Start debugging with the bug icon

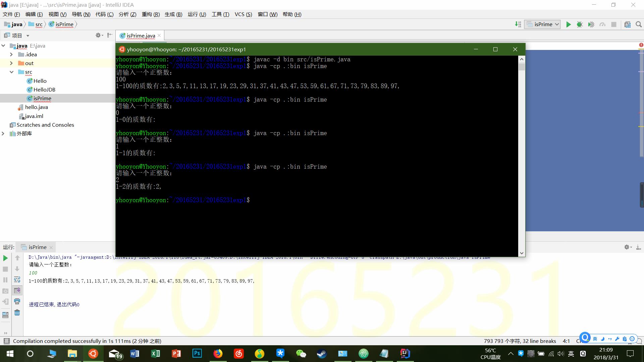[580, 24]
